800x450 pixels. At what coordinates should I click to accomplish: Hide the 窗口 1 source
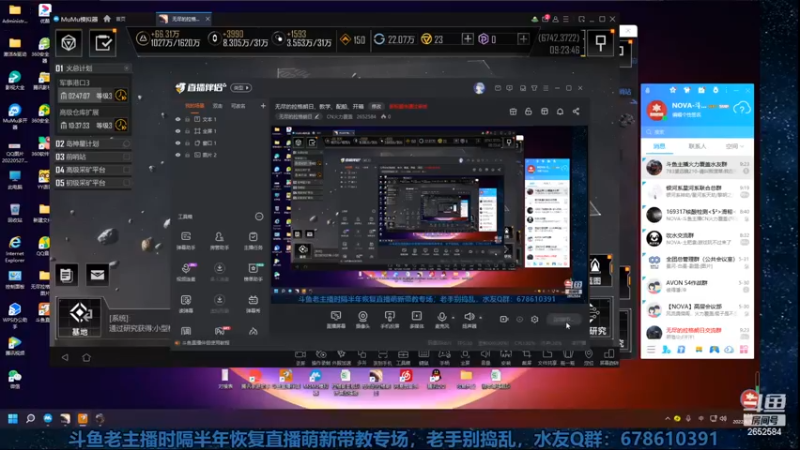click(178, 143)
